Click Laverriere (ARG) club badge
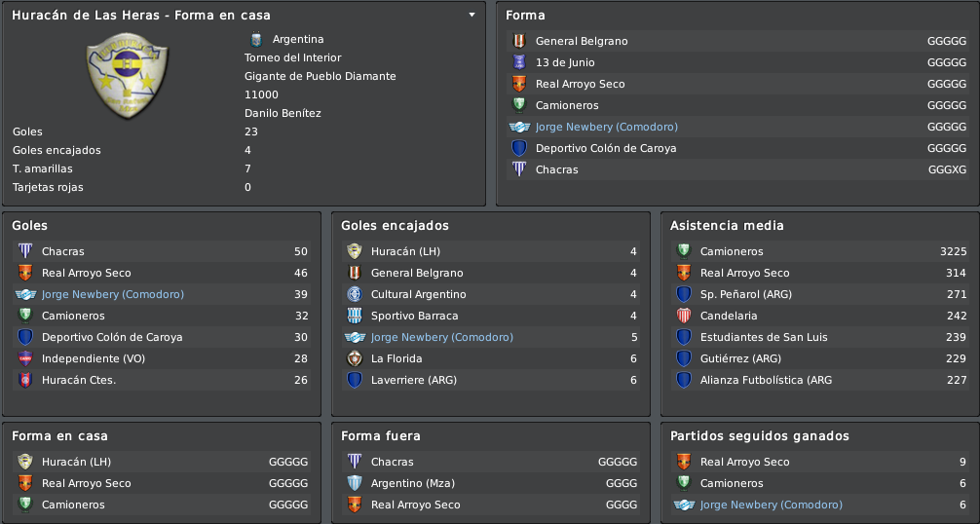The image size is (980, 524). [355, 380]
